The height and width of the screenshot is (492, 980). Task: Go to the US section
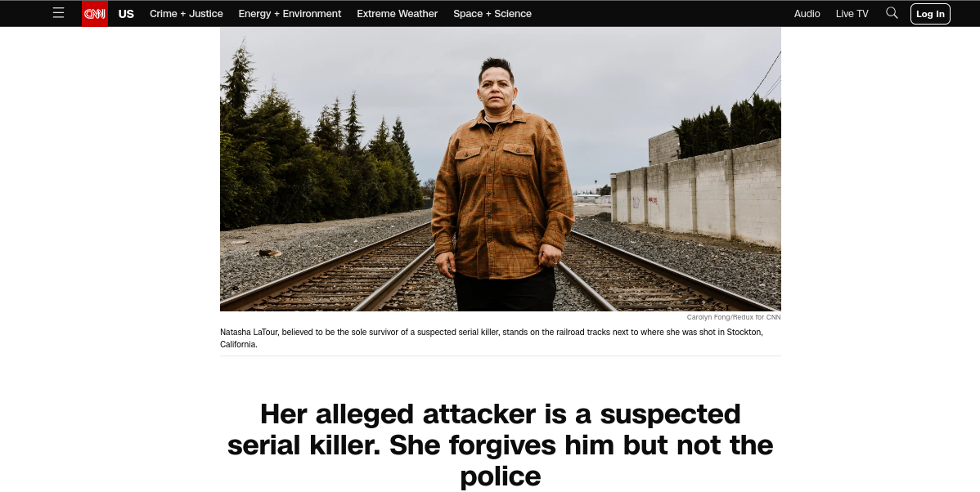[126, 14]
